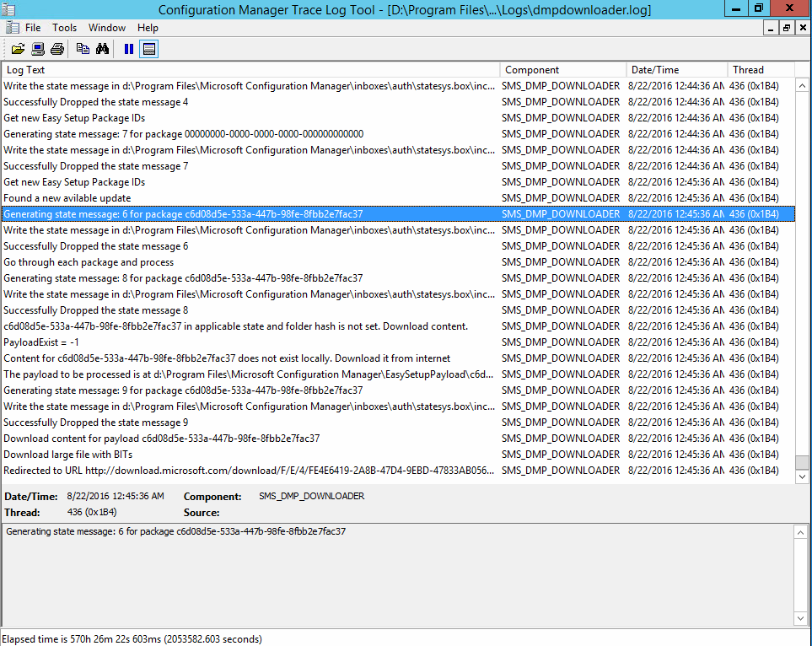Click log list scrollbar down arrow

click(x=802, y=476)
